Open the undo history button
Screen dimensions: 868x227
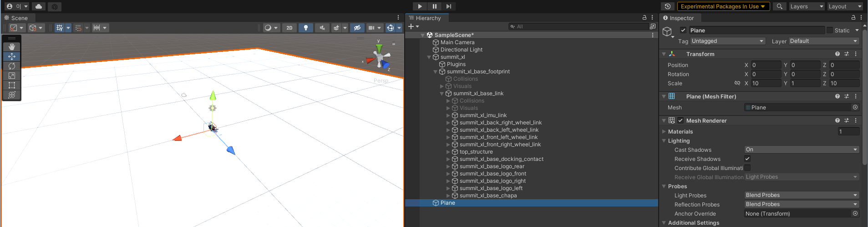[668, 6]
